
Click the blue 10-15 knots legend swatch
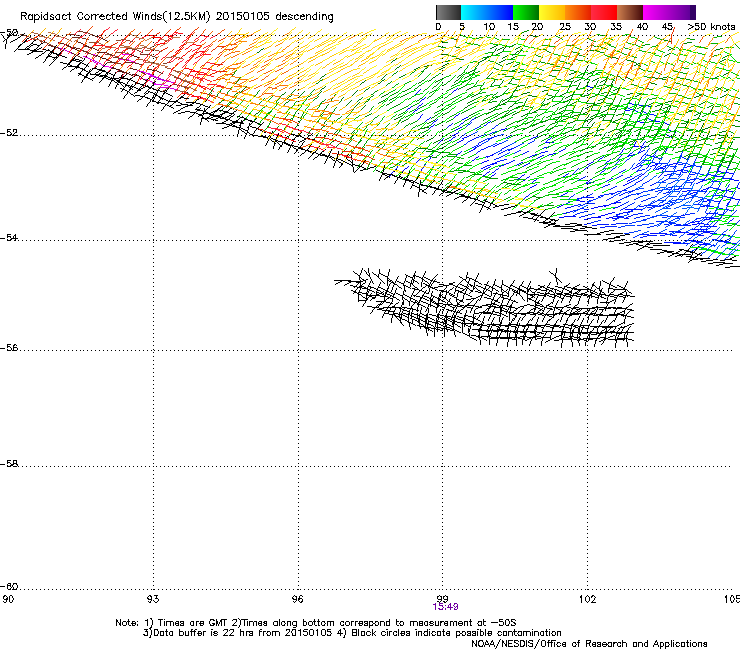click(500, 12)
